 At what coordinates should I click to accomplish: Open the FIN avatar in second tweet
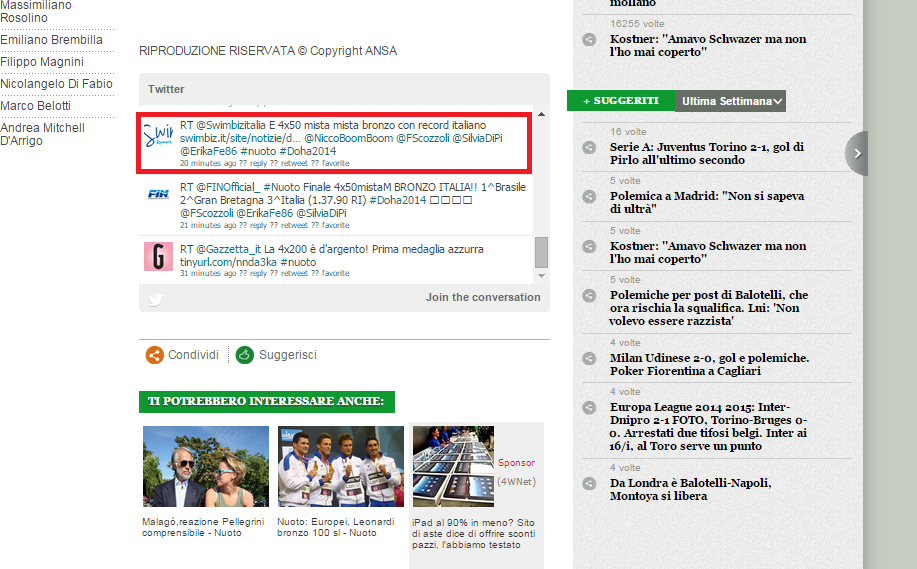pos(158,194)
